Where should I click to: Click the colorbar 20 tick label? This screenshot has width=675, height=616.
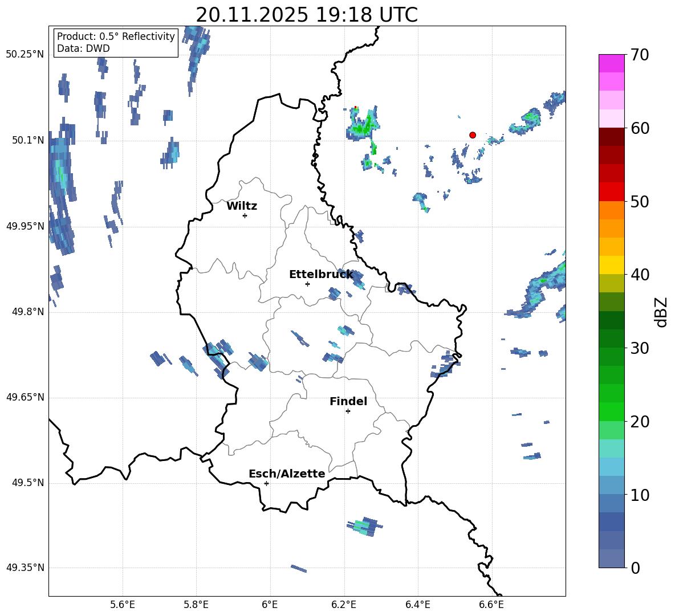[640, 421]
